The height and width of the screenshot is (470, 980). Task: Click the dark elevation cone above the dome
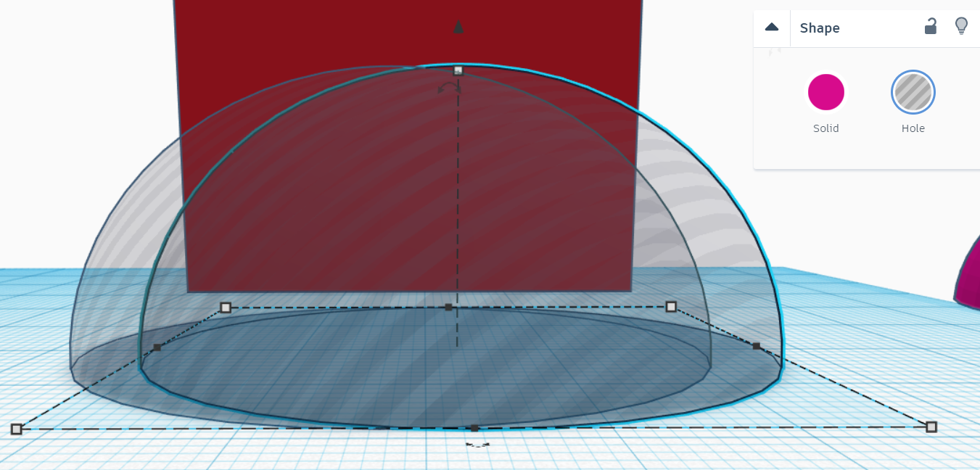pos(458,28)
